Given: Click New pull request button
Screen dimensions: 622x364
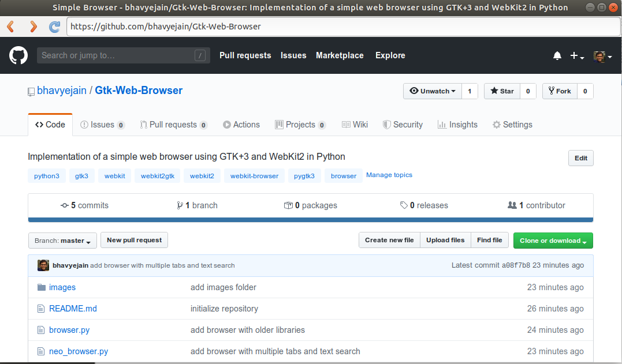Looking at the screenshot, I should coord(134,240).
